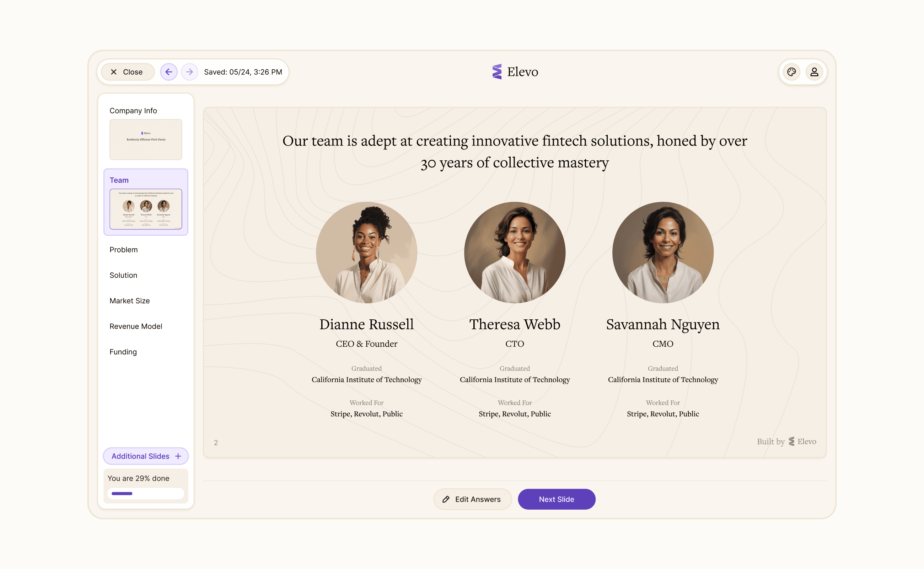Viewport: 924px width, 569px height.
Task: Click the Built by Elevo link
Action: pos(786,441)
